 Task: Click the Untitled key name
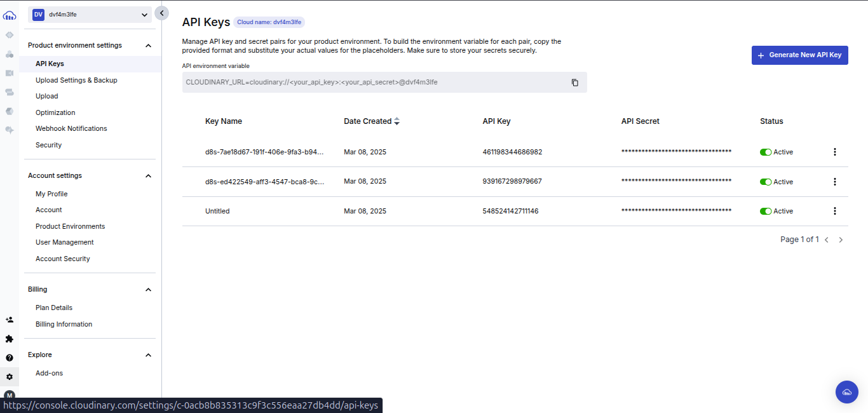pos(217,211)
